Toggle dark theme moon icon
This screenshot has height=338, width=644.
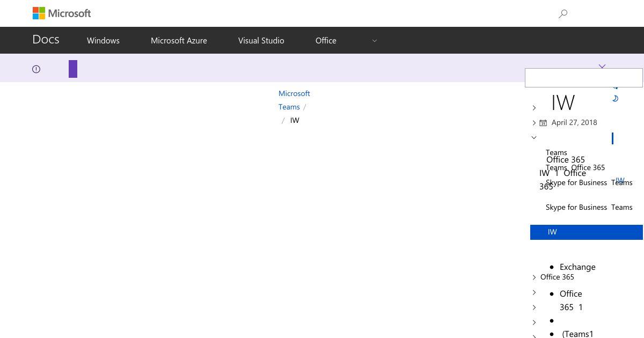tap(615, 98)
